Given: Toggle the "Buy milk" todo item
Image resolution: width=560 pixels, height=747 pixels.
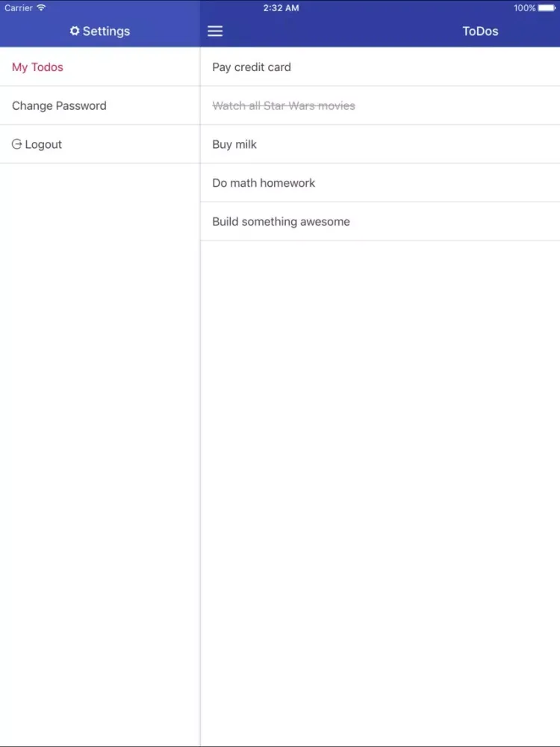Looking at the screenshot, I should pos(234,144).
